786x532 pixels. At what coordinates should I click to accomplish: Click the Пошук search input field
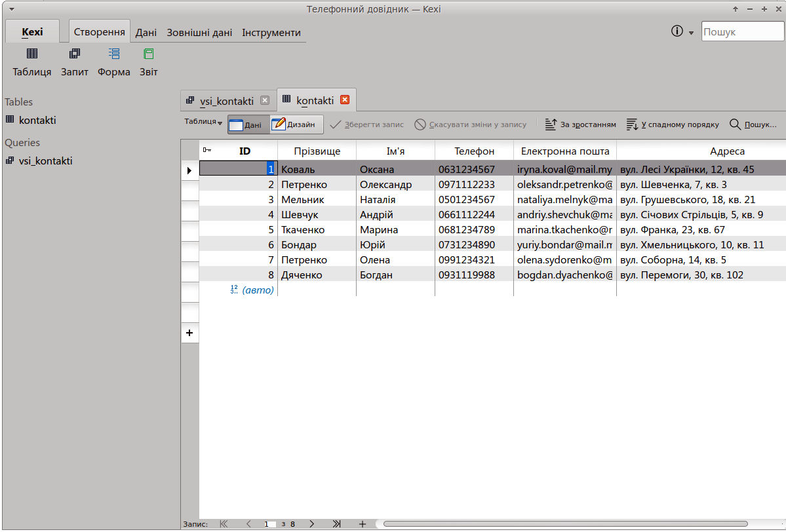(742, 32)
